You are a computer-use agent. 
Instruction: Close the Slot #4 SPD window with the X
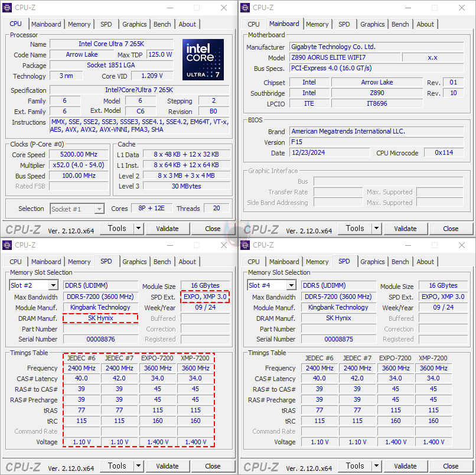coord(462,245)
